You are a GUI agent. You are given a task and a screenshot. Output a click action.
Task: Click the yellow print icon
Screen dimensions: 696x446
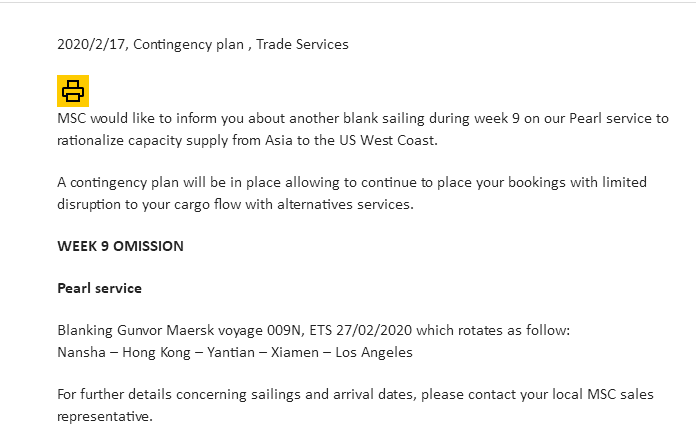click(x=73, y=91)
